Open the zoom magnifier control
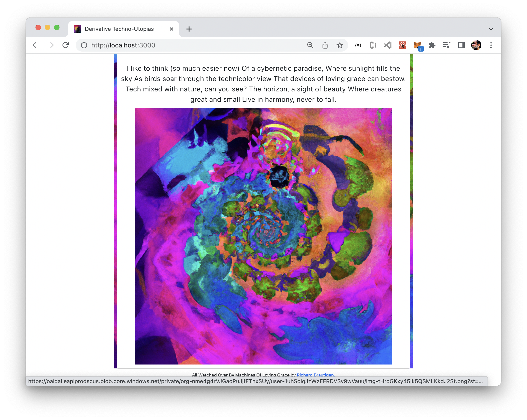The width and height of the screenshot is (527, 420). [310, 45]
